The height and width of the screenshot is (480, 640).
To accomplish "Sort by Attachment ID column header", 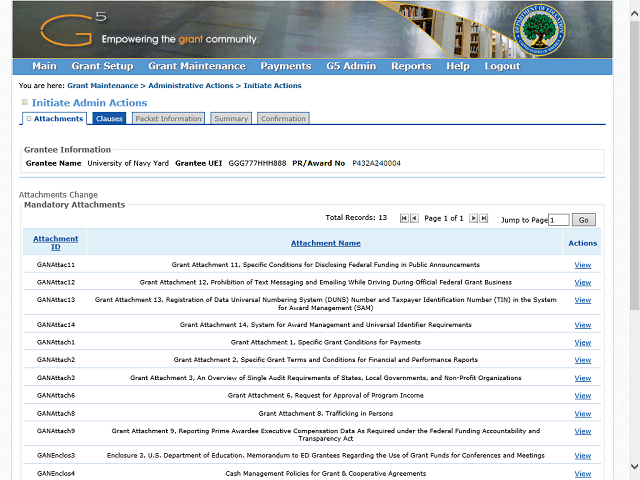I will pyautogui.click(x=56, y=242).
